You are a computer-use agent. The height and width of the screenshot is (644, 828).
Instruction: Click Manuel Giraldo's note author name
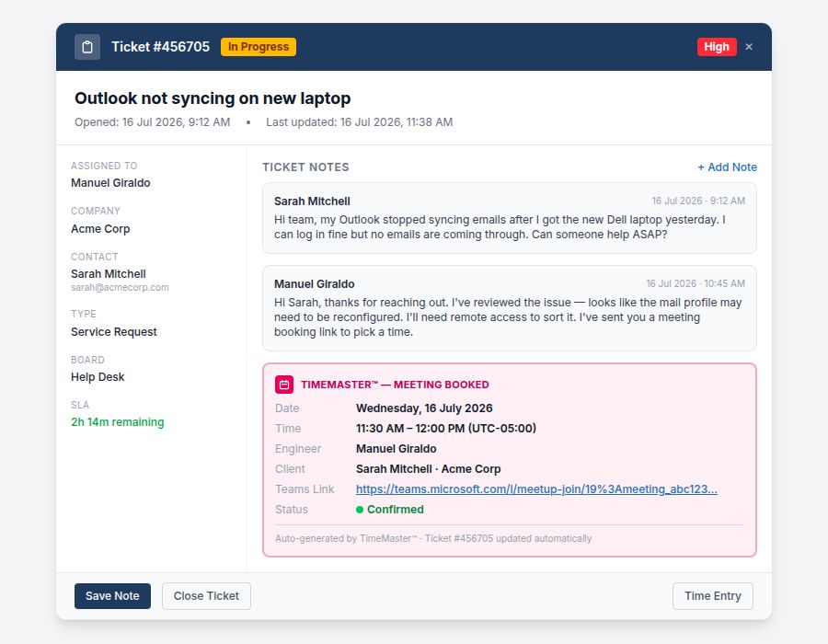[x=315, y=284]
